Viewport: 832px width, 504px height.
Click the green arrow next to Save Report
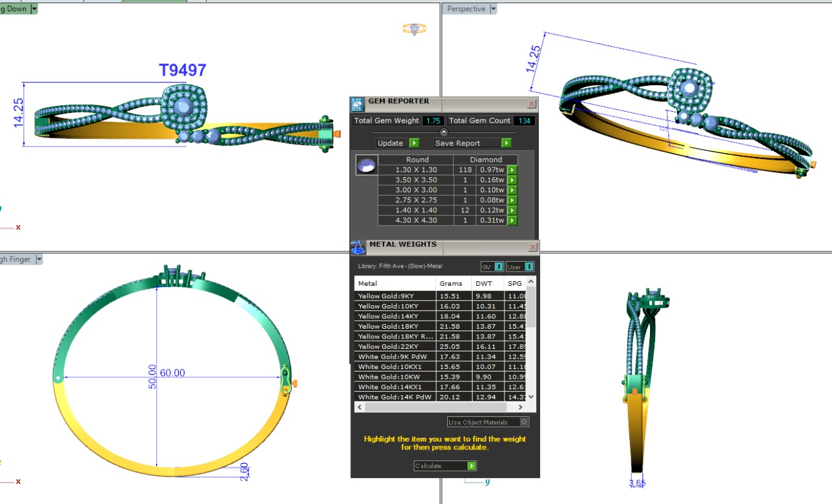[x=506, y=143]
